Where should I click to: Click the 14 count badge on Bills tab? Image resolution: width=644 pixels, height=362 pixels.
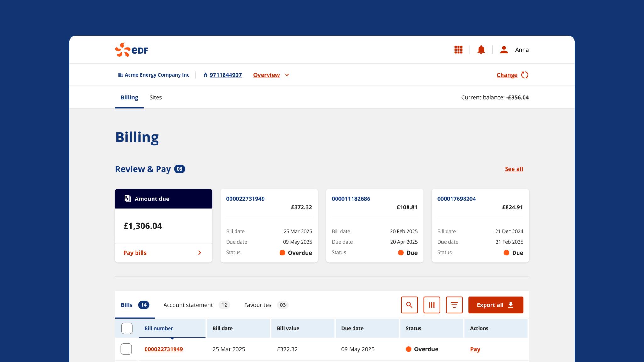point(144,305)
